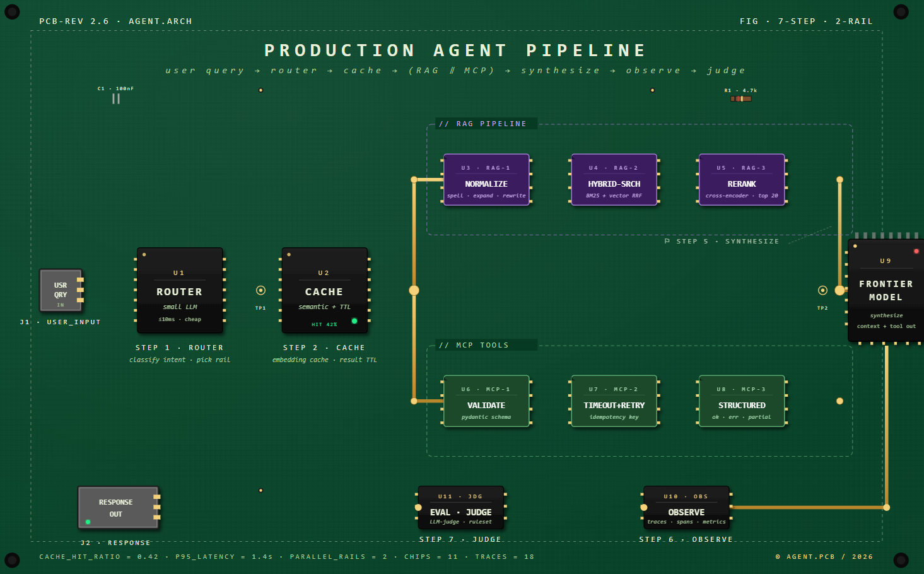Click the green LED on RESPONSE OUT connector
924x574 pixels.
[x=88, y=522]
